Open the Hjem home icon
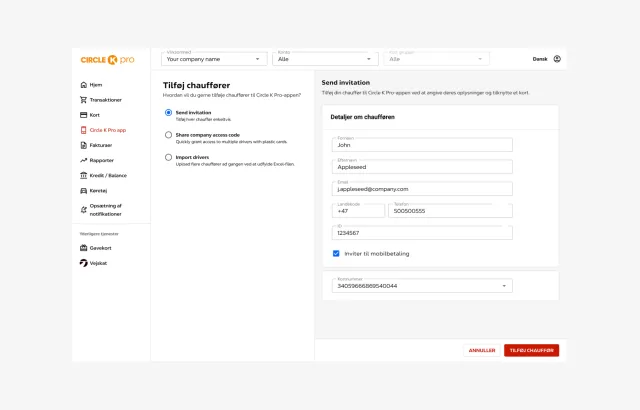Image resolution: width=640 pixels, height=410 pixels. [x=84, y=85]
